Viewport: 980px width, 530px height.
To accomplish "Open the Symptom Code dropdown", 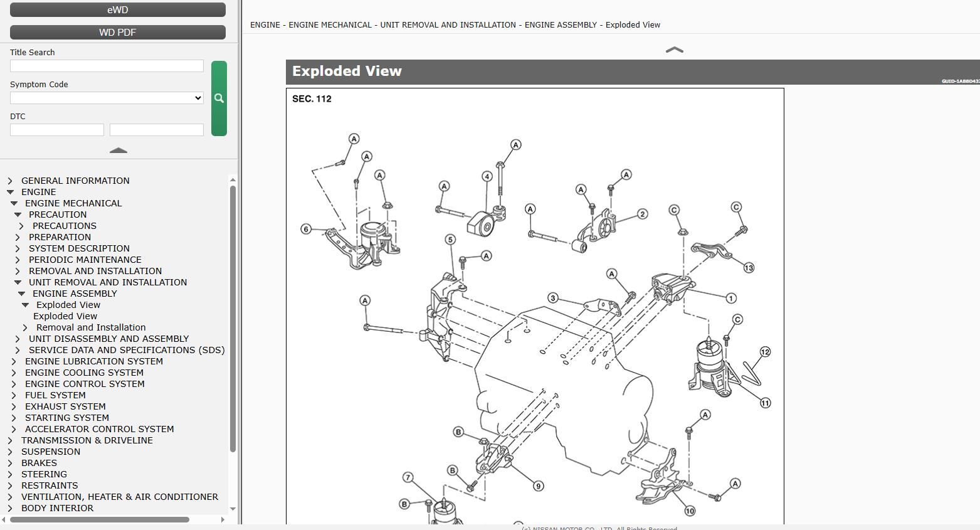I will pos(107,98).
